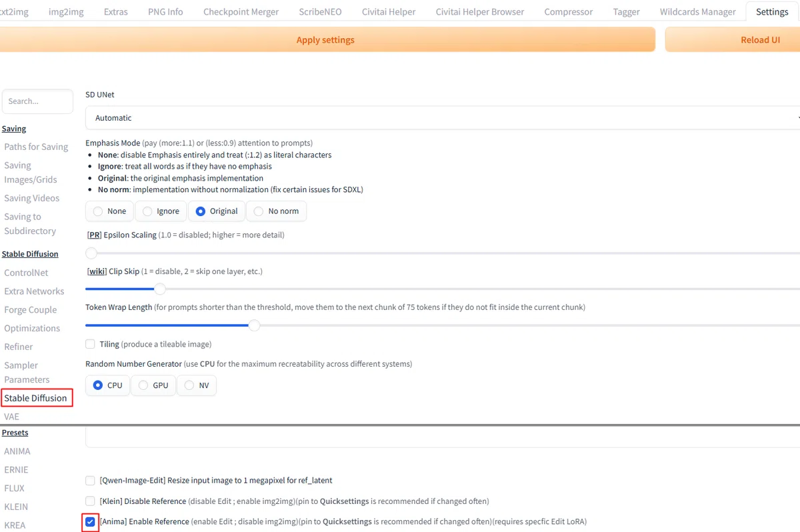The image size is (800, 532).
Task: Switch to the Wildcards Manager tab
Action: click(698, 11)
